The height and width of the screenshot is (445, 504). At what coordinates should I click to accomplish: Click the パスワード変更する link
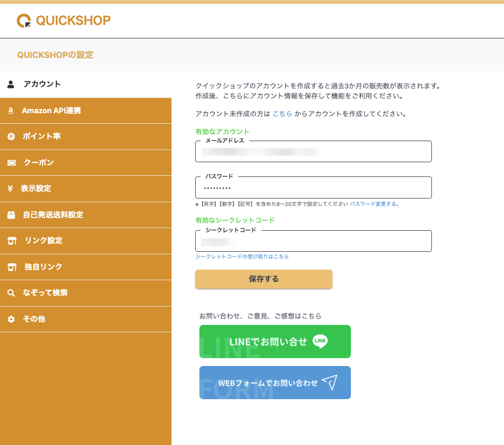pyautogui.click(x=375, y=204)
